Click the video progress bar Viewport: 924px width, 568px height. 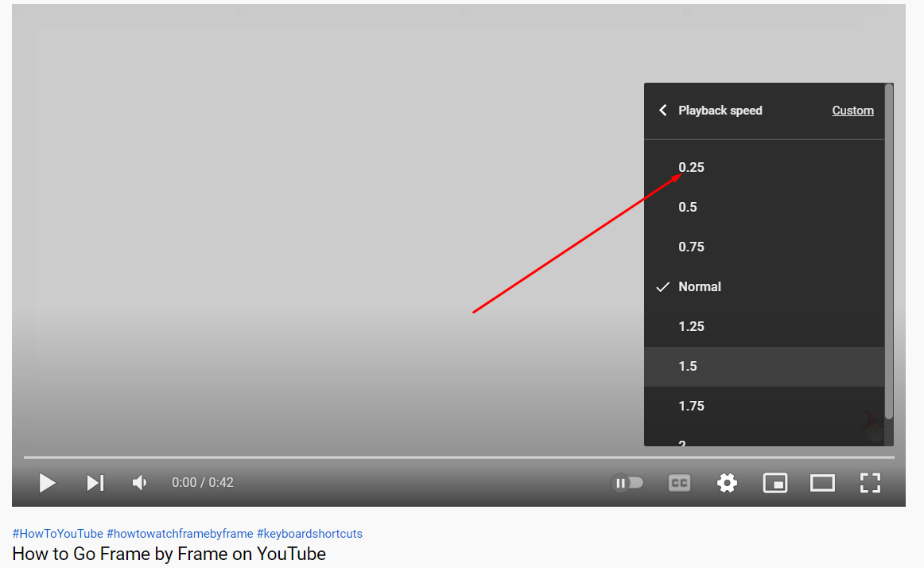point(459,457)
